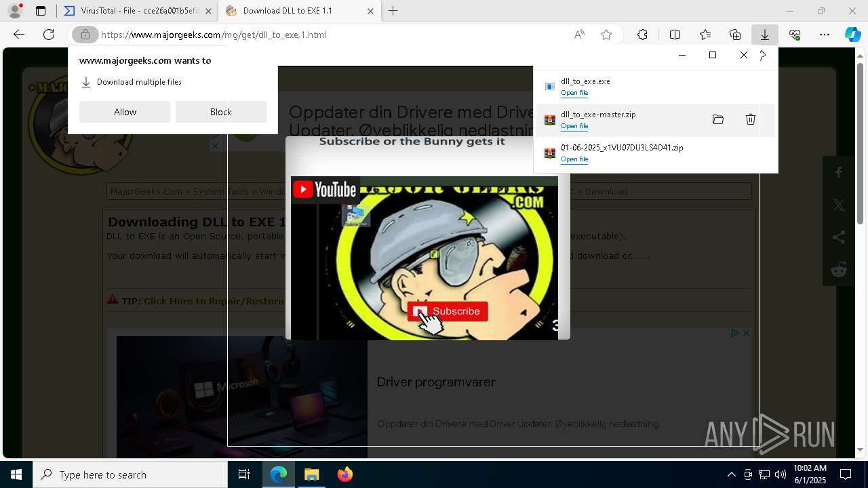Open File Explorer from taskbar
Image resolution: width=868 pixels, height=488 pixels.
[311, 474]
